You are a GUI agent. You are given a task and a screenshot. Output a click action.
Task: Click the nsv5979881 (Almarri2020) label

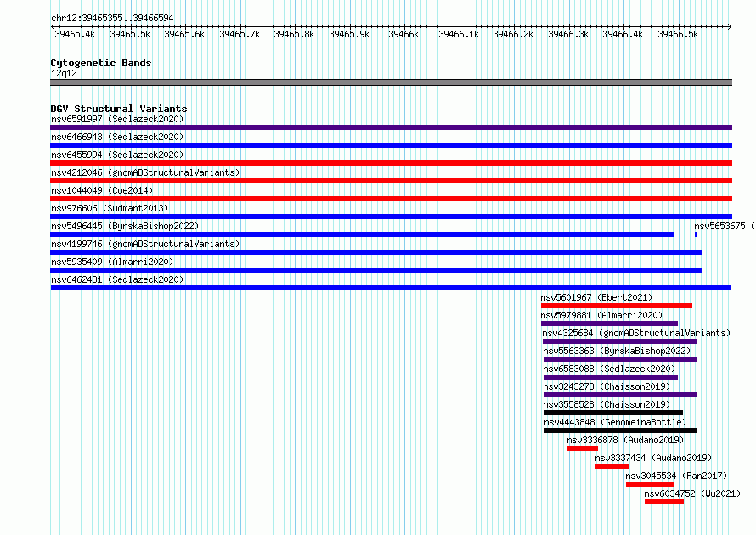point(601,315)
